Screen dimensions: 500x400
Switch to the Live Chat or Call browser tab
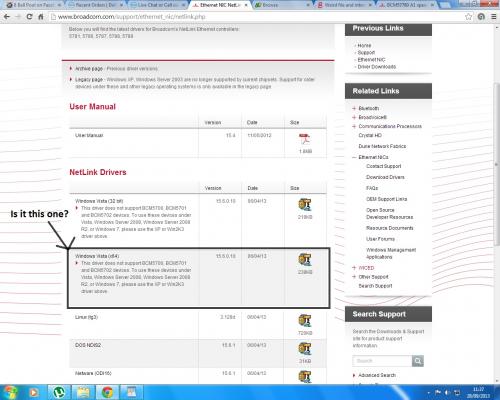click(158, 5)
